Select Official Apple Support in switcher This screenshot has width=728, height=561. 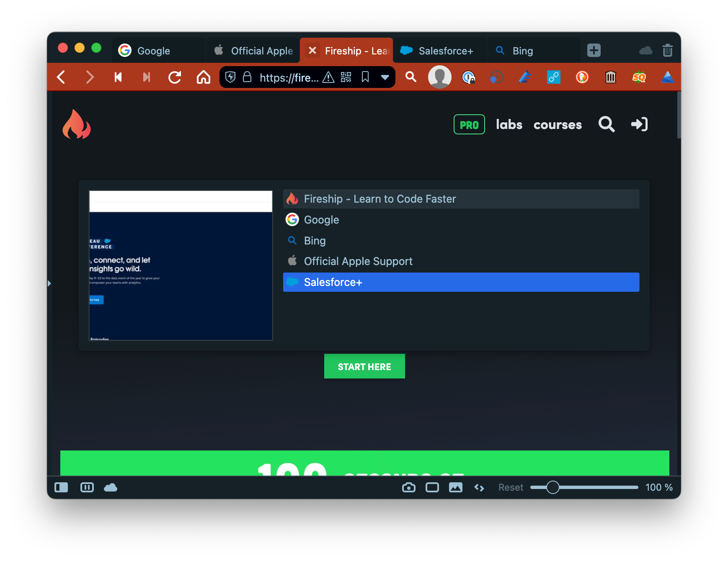(461, 261)
